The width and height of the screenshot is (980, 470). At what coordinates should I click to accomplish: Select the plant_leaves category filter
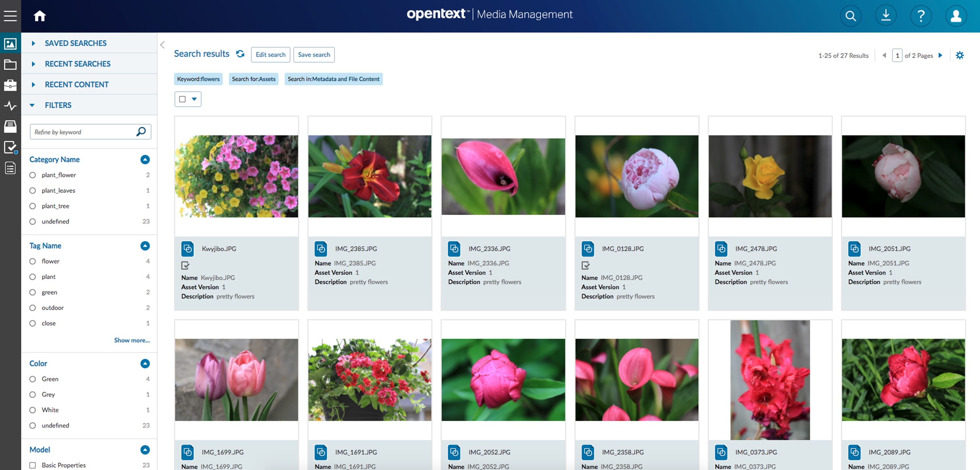pyautogui.click(x=32, y=191)
